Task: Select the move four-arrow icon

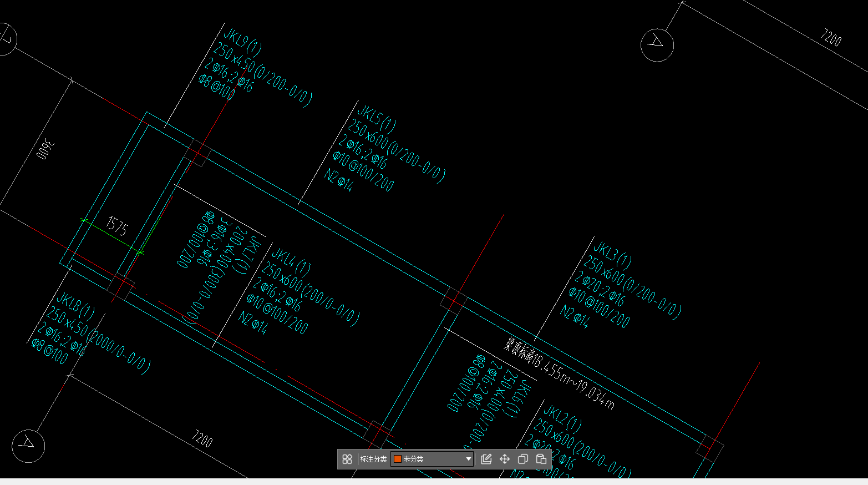Action: pos(505,459)
